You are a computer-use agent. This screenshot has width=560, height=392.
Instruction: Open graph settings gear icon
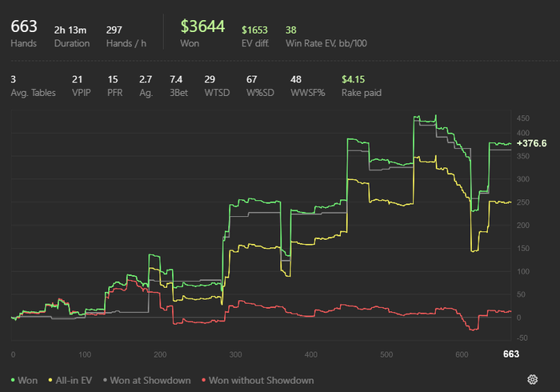click(x=532, y=379)
